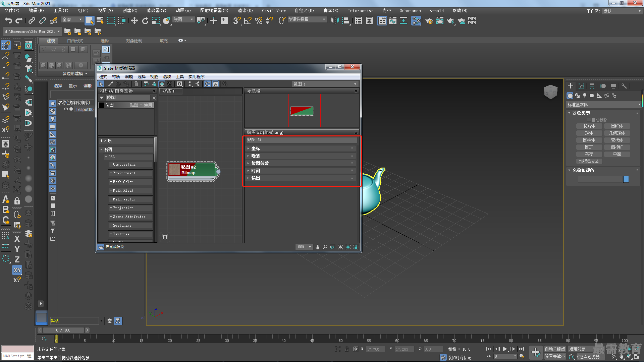The height and width of the screenshot is (362, 644).
Task: Create a 球体 sphere primitive
Action: (589, 133)
